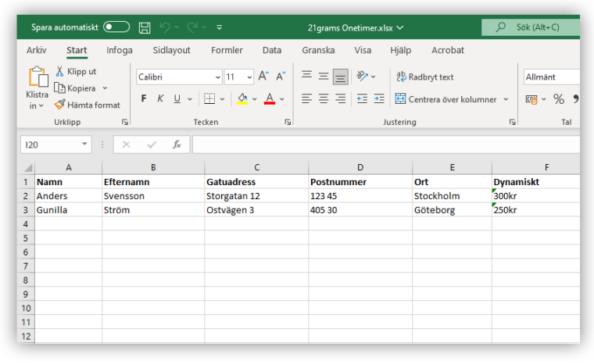This screenshot has width=594, height=364.
Task: Toggle italic K formatting
Action: [160, 99]
